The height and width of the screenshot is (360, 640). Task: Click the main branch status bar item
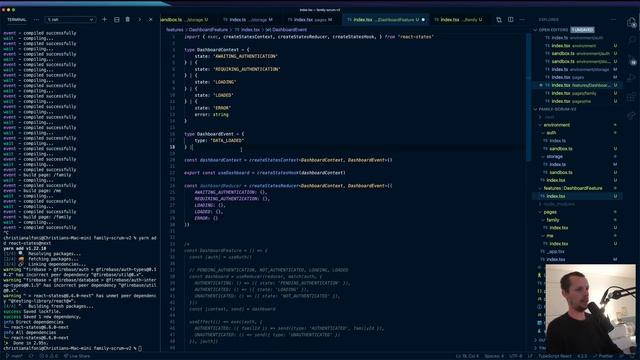15,356
